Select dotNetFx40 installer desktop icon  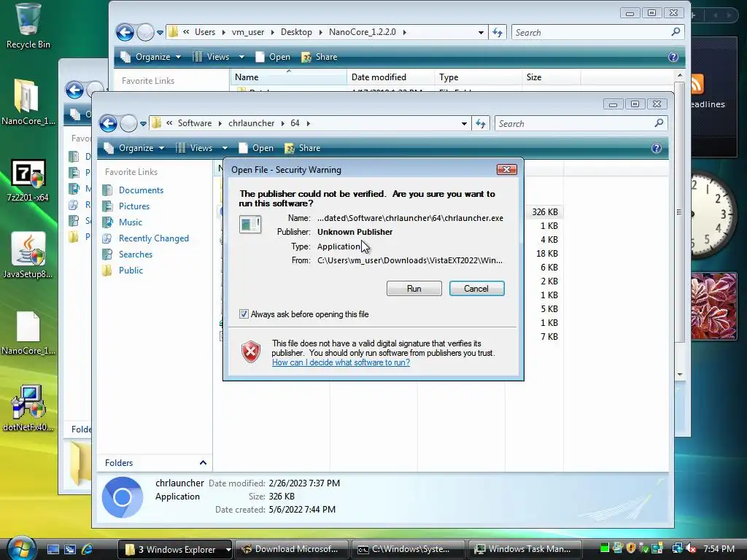[x=28, y=408]
